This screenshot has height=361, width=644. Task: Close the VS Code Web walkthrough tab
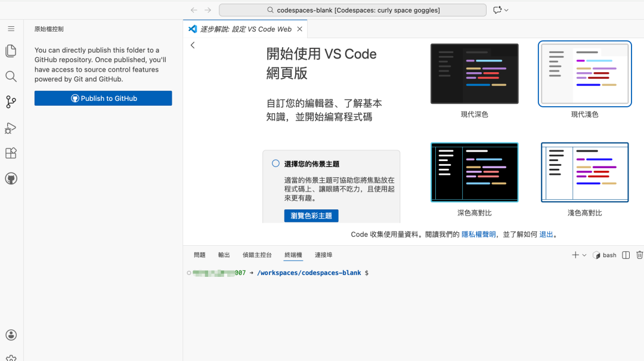coord(300,29)
